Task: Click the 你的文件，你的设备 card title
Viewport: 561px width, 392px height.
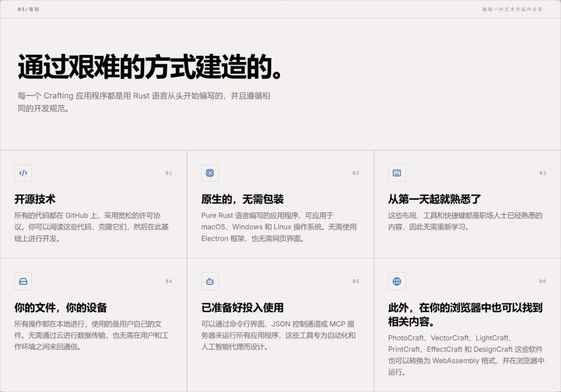Action: pos(60,307)
